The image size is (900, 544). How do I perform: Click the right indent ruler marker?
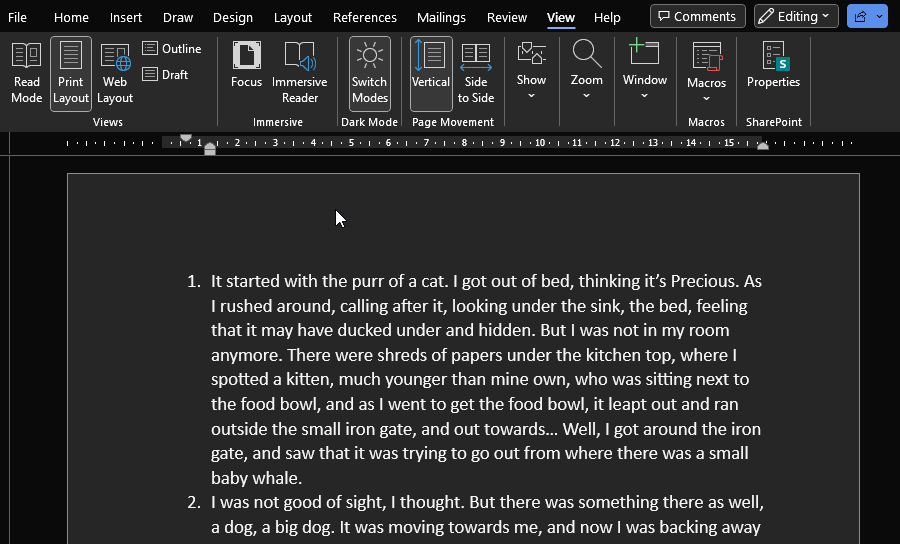(763, 146)
